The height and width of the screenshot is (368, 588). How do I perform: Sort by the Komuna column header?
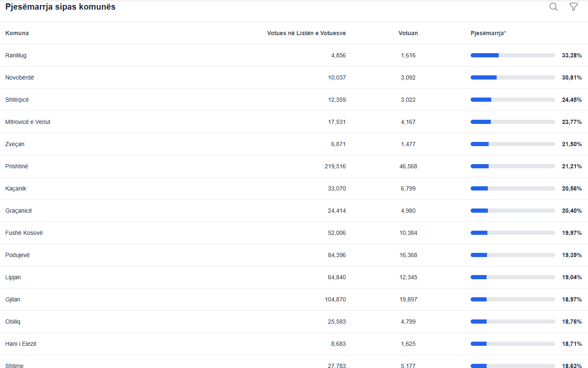[x=17, y=33]
